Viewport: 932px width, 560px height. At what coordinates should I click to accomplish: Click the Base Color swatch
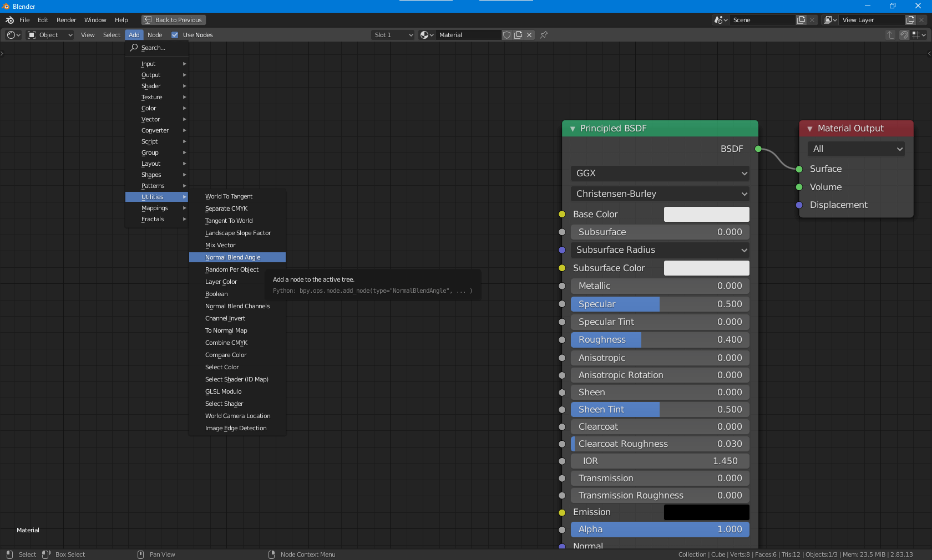[x=706, y=215]
